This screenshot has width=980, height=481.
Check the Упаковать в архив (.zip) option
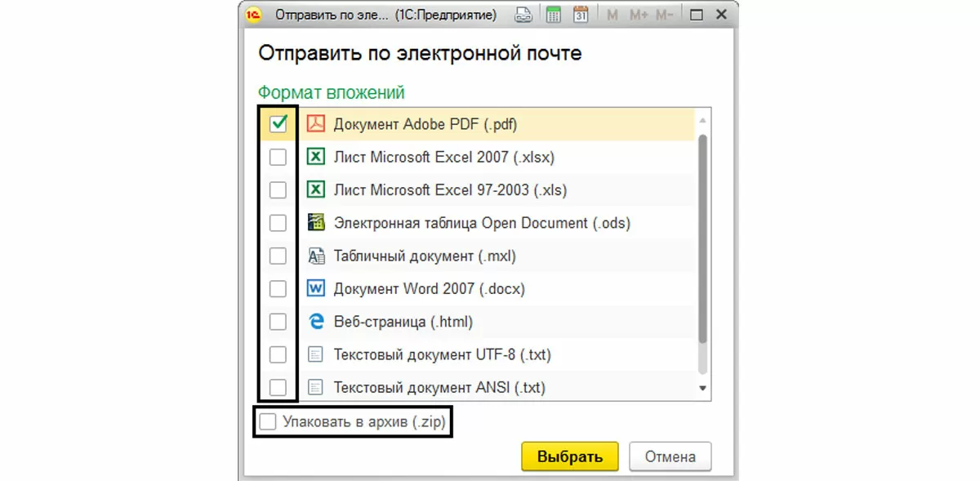tap(268, 422)
